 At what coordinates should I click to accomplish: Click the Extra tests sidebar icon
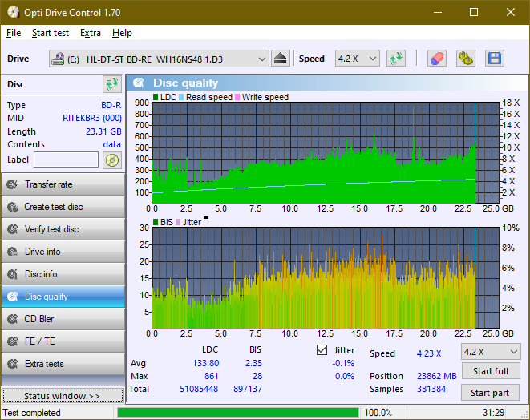(x=13, y=364)
